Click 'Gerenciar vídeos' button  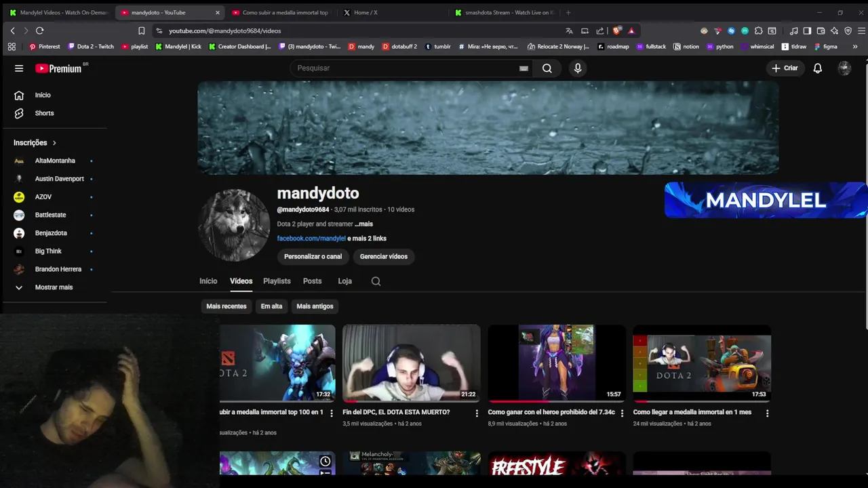point(384,256)
